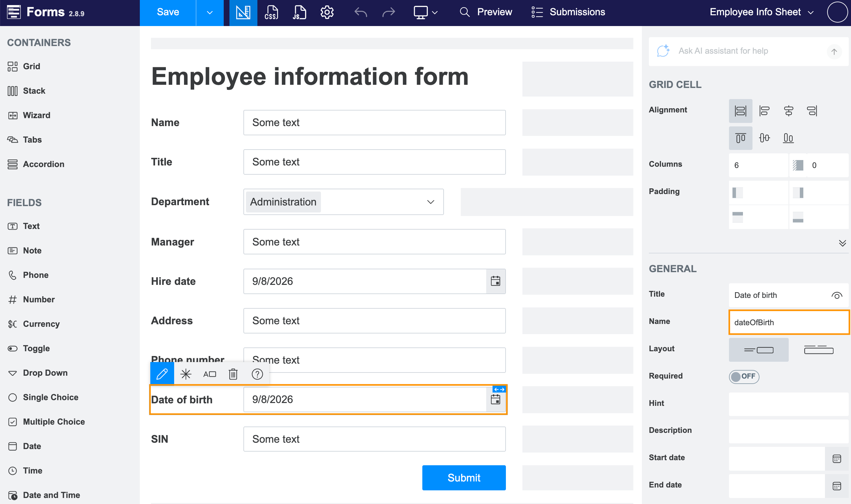Open the Date of birth calendar icon

pyautogui.click(x=496, y=400)
